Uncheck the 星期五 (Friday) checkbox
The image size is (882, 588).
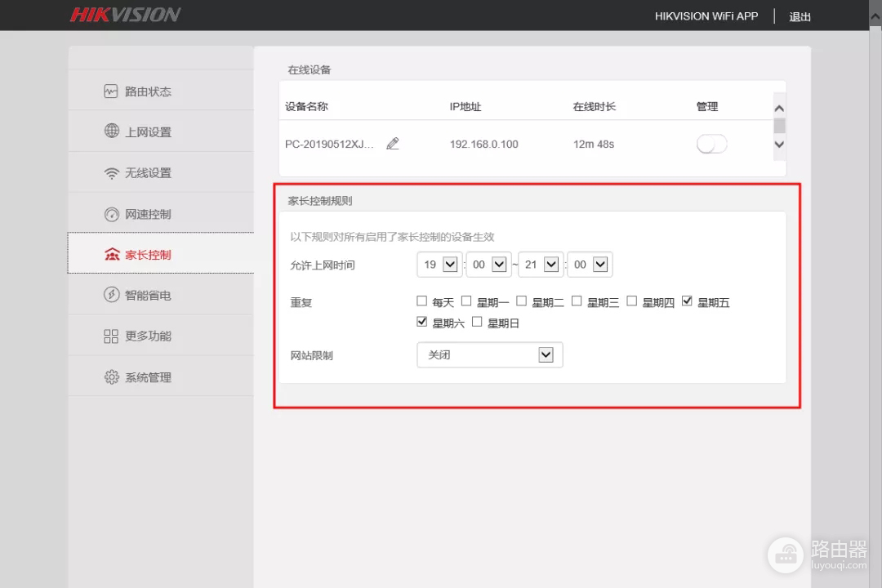[x=687, y=301]
